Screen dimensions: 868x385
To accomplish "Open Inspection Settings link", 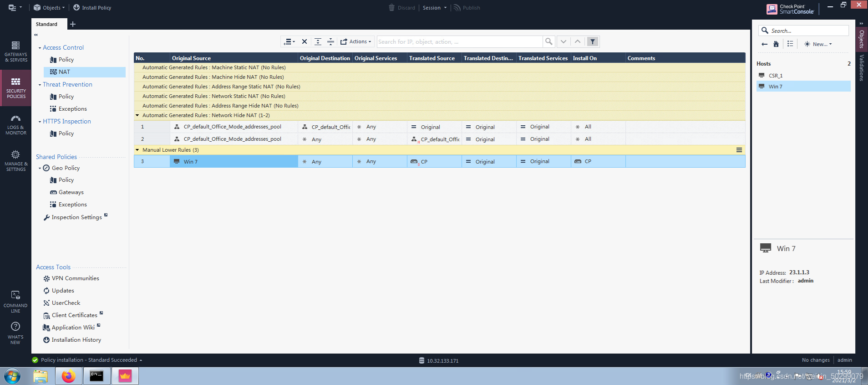I will coord(75,217).
